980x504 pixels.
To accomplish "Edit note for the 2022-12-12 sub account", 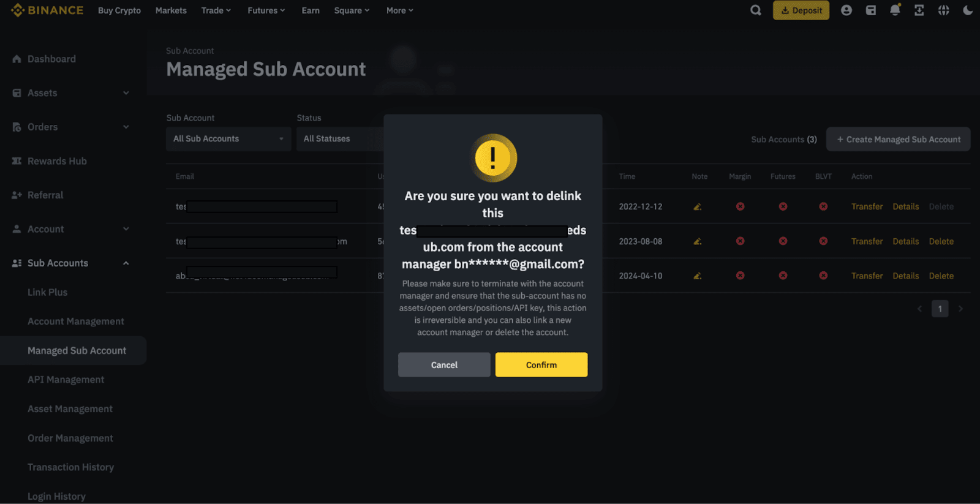I will [697, 207].
